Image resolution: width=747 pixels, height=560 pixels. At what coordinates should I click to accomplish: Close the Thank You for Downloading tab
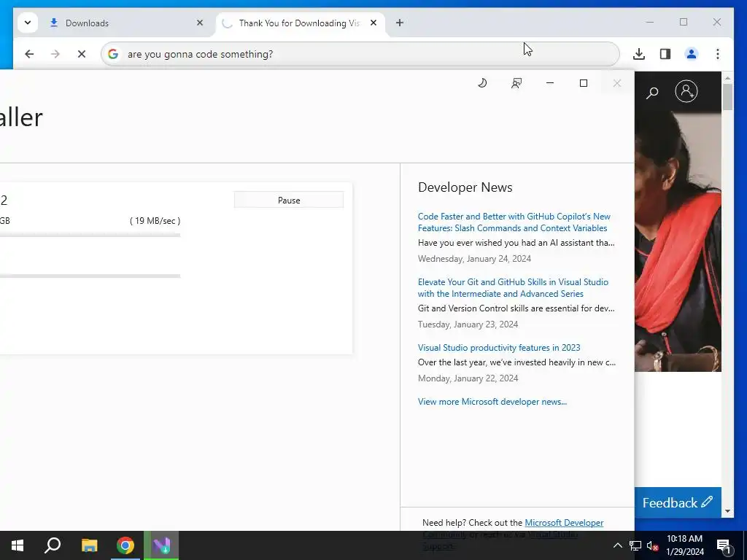(373, 23)
